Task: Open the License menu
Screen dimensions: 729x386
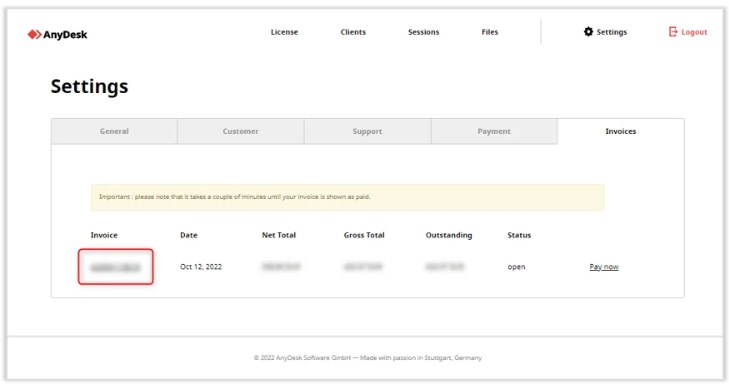Action: point(284,32)
